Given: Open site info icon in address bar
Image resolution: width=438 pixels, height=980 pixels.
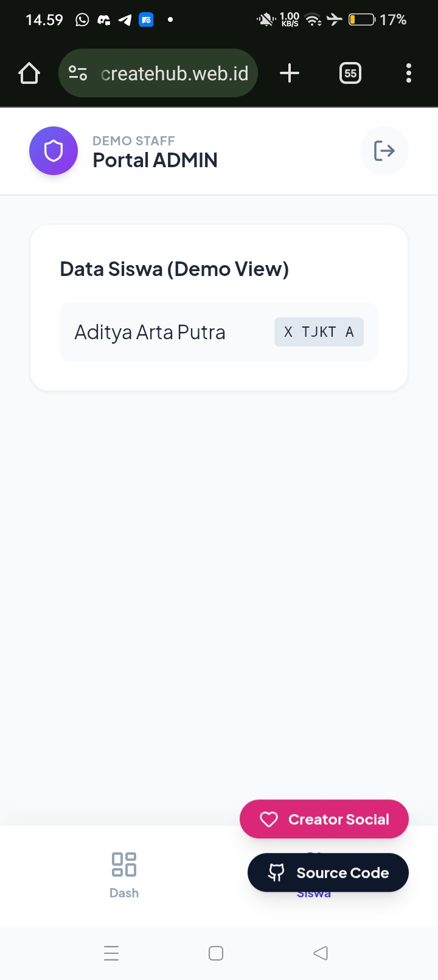Looking at the screenshot, I should pyautogui.click(x=78, y=74).
